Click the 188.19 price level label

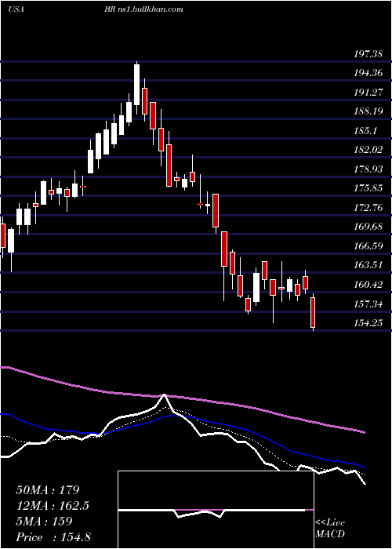[368, 111]
